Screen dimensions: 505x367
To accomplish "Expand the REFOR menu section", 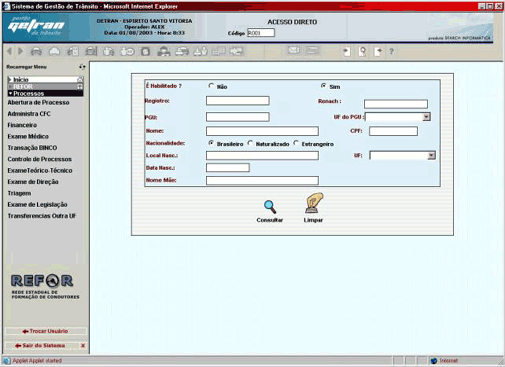I will (10, 87).
